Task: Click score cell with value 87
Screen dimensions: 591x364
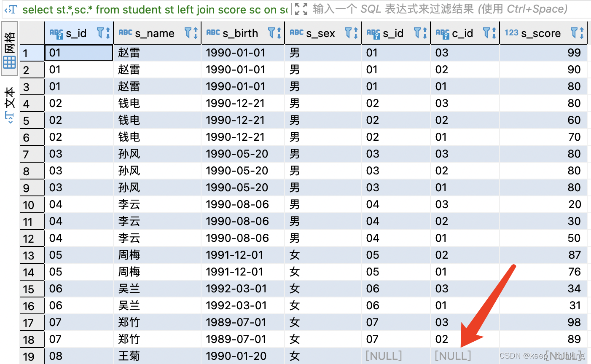Action: [x=543, y=255]
